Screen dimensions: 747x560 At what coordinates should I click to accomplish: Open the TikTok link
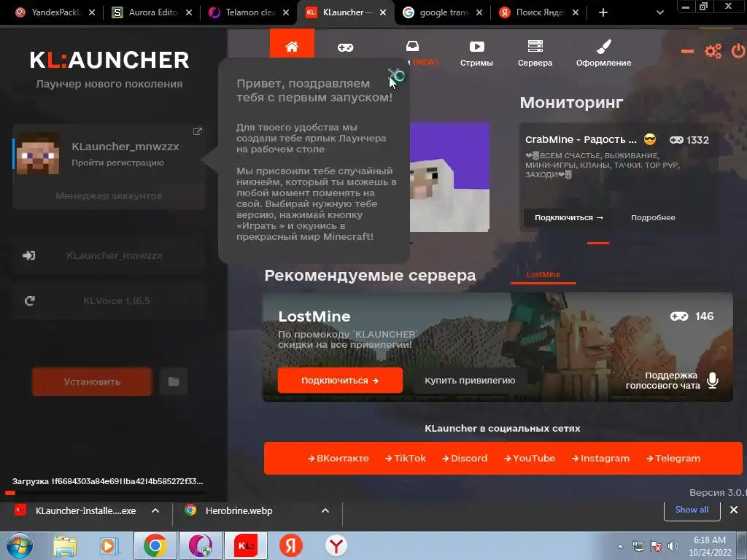406,458
